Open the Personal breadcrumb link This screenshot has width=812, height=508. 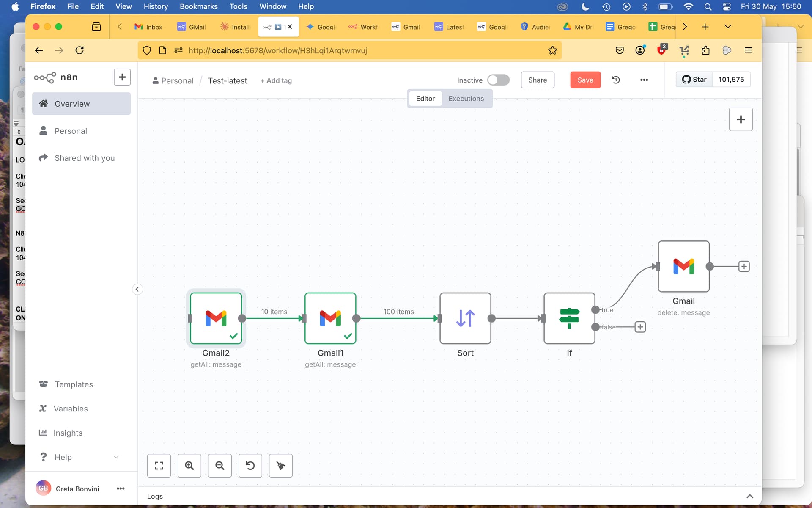[x=173, y=80]
